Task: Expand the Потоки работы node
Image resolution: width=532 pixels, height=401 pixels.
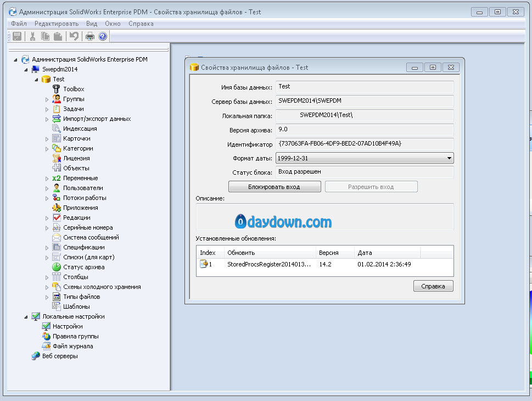Action: 47,198
